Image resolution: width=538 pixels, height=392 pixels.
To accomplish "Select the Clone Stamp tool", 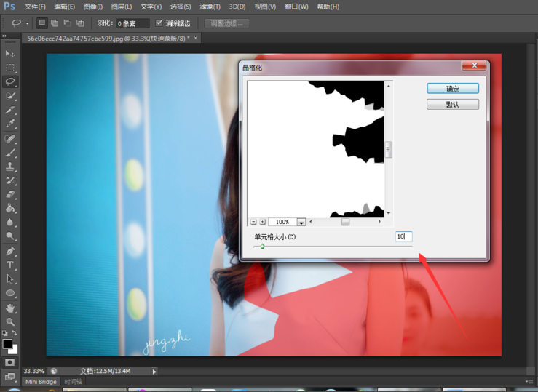I will (x=10, y=167).
